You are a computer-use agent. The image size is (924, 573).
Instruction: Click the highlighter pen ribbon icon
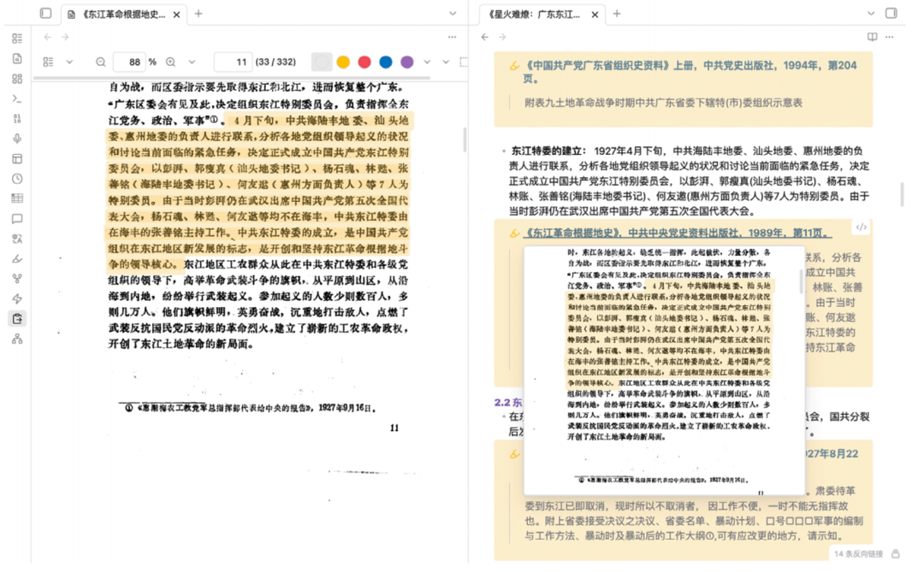click(17, 259)
